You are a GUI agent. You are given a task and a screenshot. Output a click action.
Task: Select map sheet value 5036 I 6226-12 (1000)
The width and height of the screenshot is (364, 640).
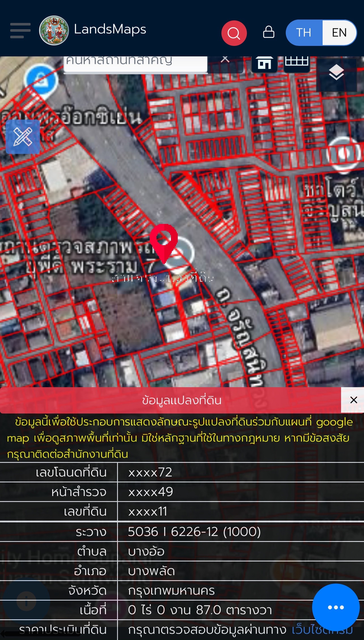194,531
